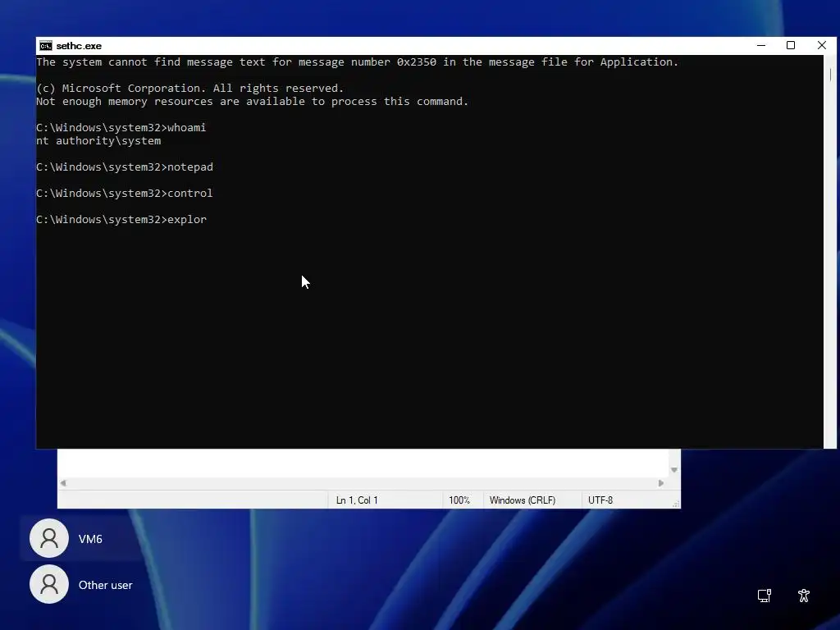Click inside Notepad's white text area
840x630 pixels.
click(x=363, y=463)
